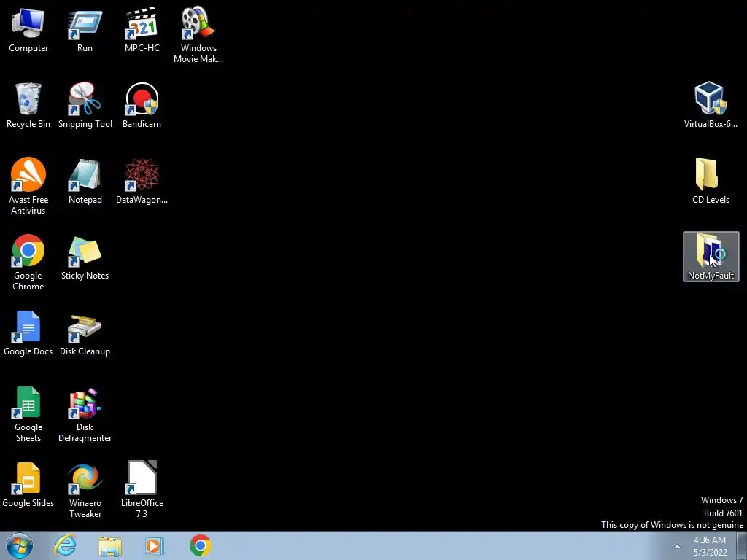
Task: Select the Google Docs shortcut
Action: click(28, 332)
